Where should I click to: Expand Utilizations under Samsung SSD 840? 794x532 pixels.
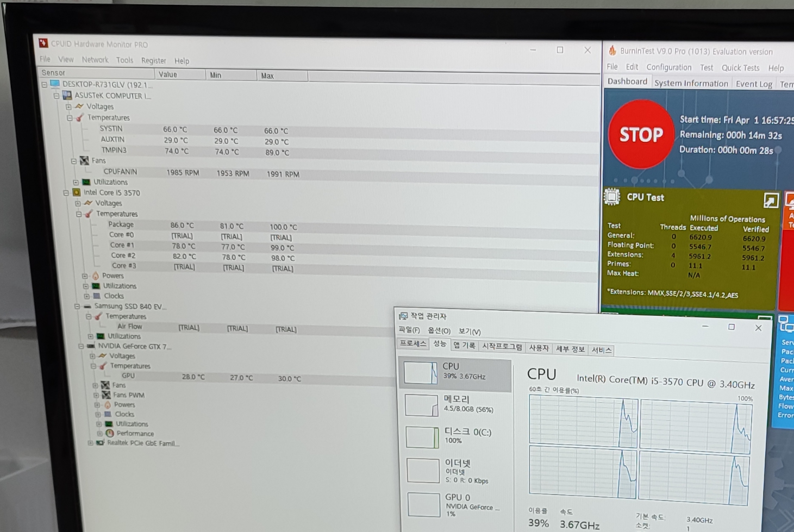pos(90,336)
